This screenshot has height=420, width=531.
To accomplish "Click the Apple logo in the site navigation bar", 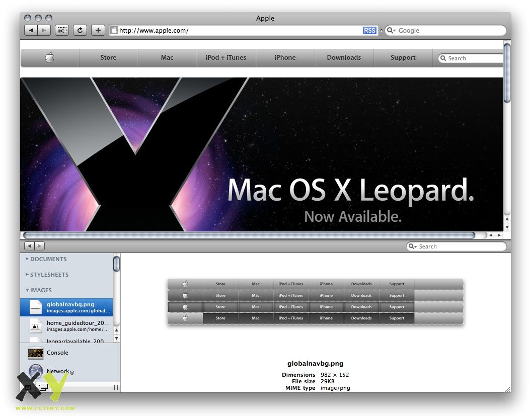I will 50,57.
